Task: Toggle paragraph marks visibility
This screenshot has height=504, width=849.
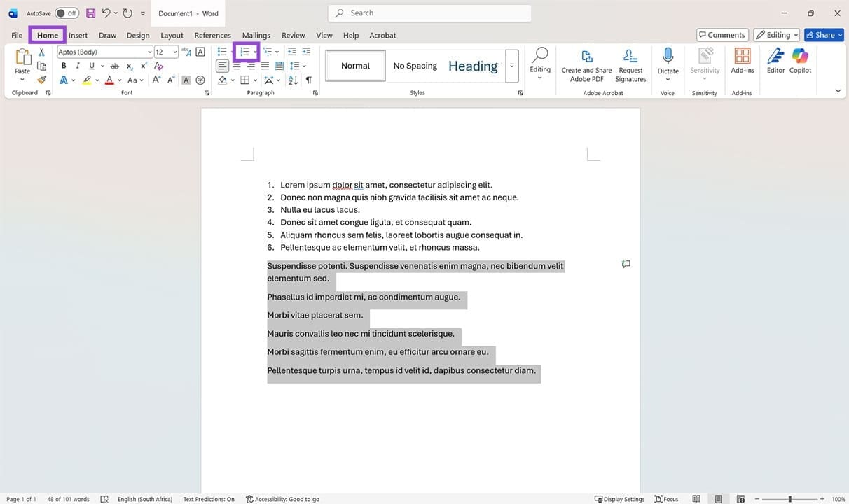Action: pyautogui.click(x=308, y=79)
